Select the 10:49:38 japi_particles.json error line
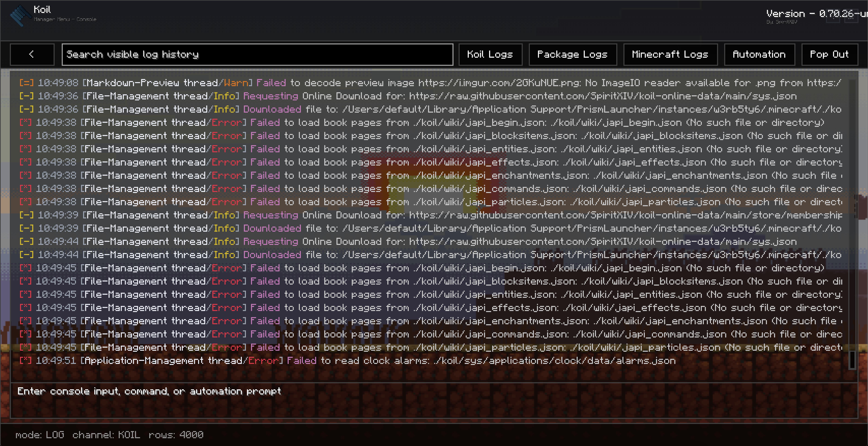Viewport: 868px width, 446px height. [430, 202]
